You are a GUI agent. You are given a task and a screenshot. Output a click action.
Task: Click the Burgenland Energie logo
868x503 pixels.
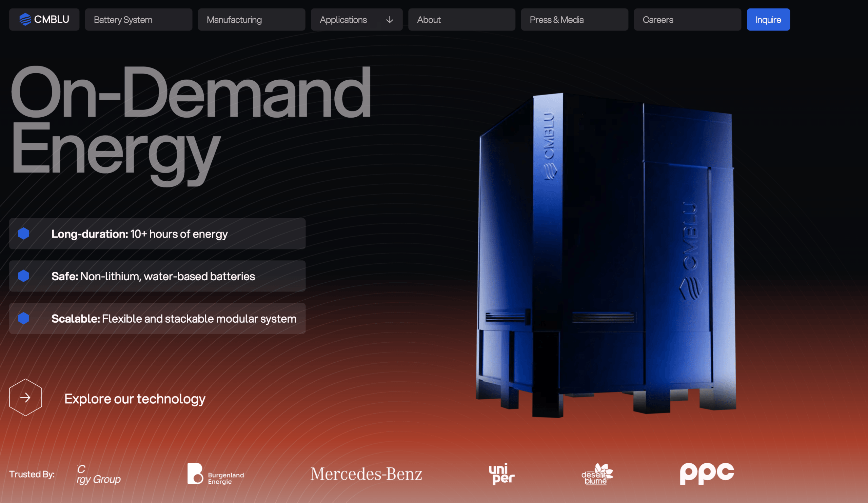tap(216, 474)
